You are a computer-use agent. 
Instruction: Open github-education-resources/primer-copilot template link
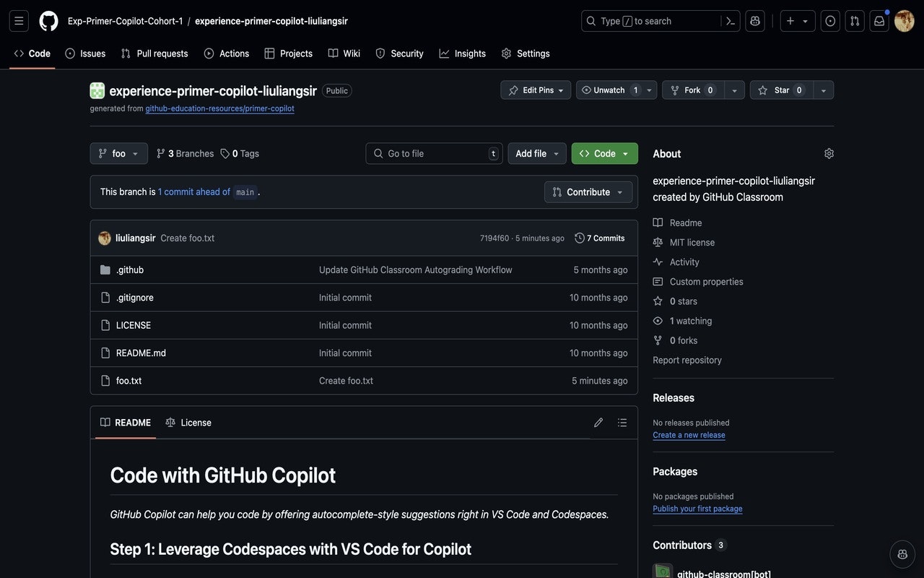220,108
